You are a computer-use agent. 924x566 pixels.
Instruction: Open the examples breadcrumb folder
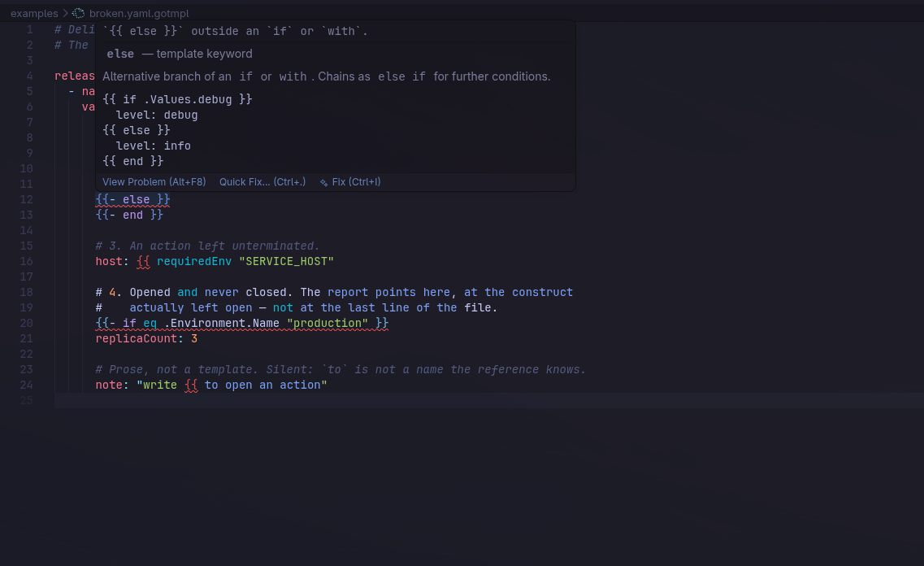34,13
